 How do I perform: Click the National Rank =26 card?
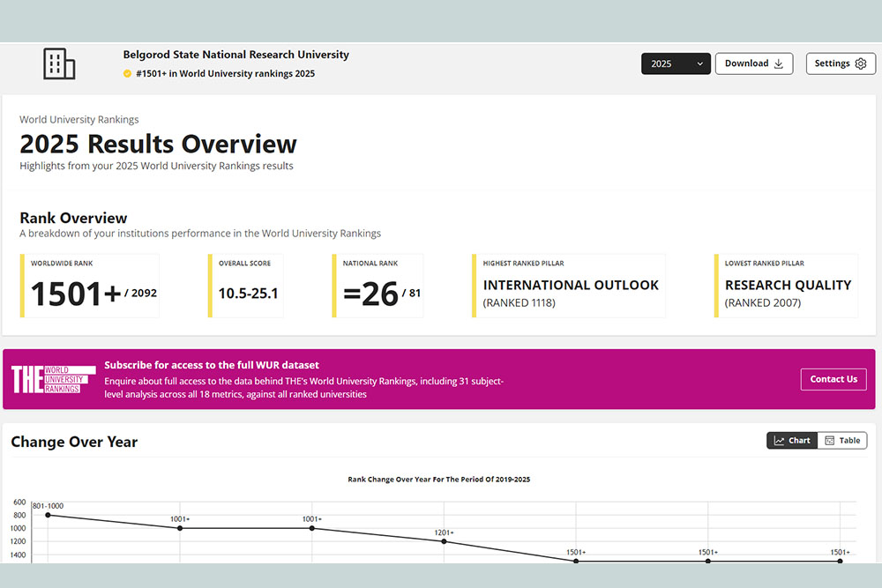pyautogui.click(x=377, y=286)
